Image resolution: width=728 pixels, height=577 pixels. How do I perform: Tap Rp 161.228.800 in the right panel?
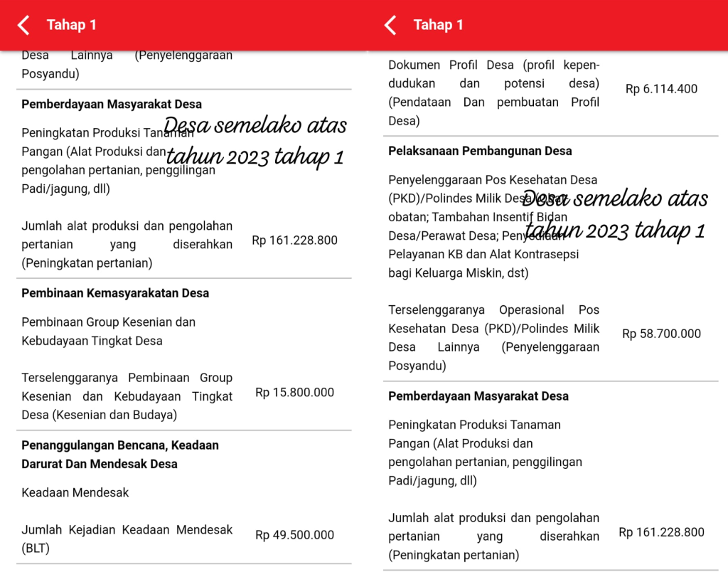661,532
